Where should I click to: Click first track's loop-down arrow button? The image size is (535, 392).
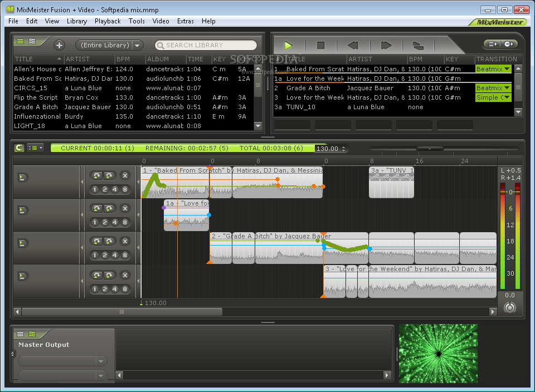[x=109, y=175]
